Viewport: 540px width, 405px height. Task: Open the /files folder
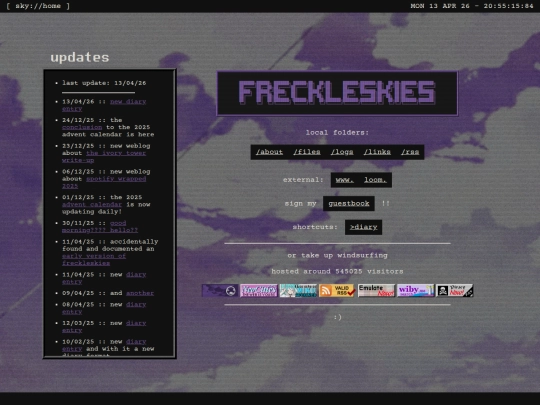(x=307, y=152)
